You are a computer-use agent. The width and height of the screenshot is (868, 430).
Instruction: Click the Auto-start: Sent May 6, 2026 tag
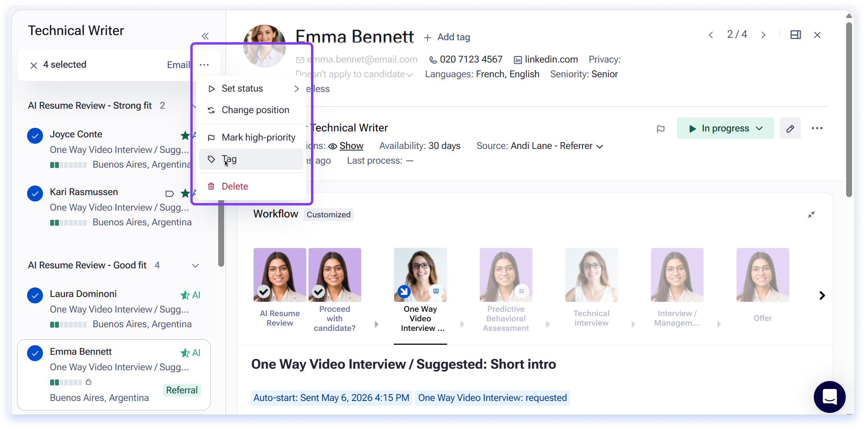pyautogui.click(x=331, y=398)
